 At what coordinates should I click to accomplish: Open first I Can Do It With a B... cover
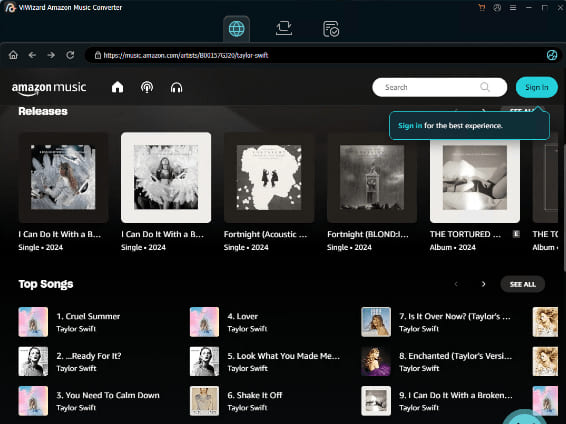(x=63, y=177)
